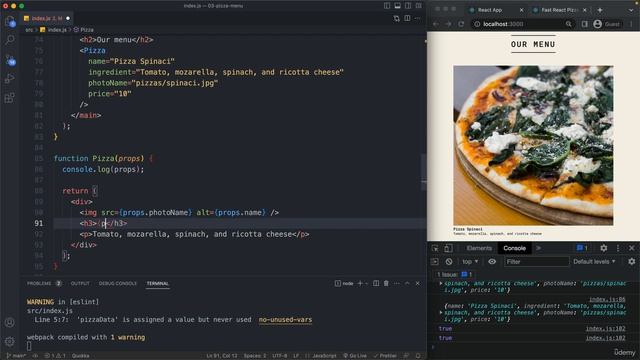Open editor More Actions ellipsis menu
This screenshot has width=640, height=360.
pos(417,18)
